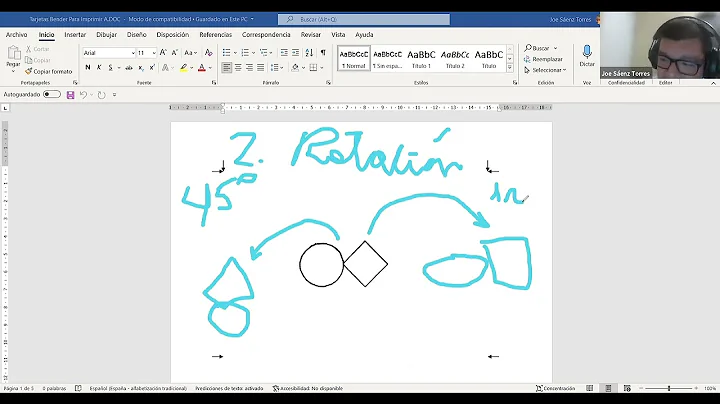Viewport: 720px width, 404px height.
Task: Click the redo arrow icon
Action: point(101,95)
